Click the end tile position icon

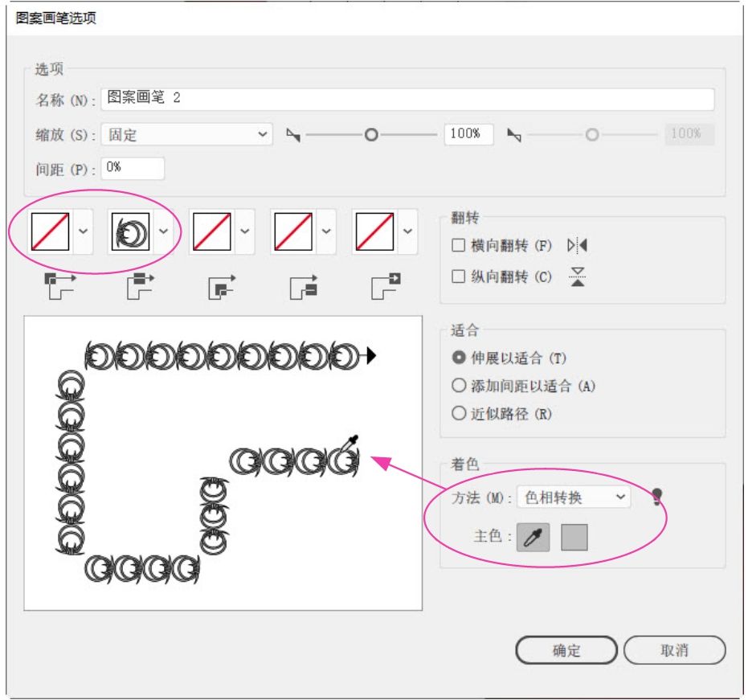tap(386, 286)
